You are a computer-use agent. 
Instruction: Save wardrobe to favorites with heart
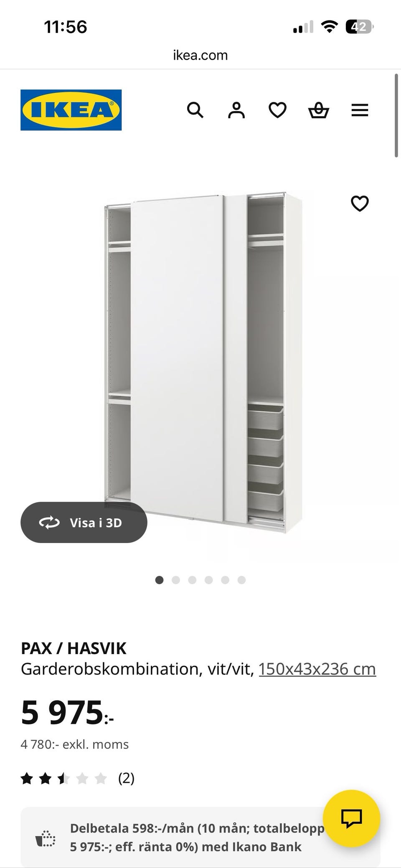[x=360, y=203]
